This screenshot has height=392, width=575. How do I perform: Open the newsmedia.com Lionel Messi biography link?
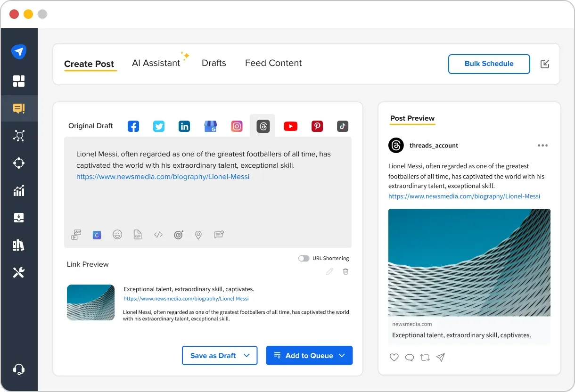[x=163, y=177]
